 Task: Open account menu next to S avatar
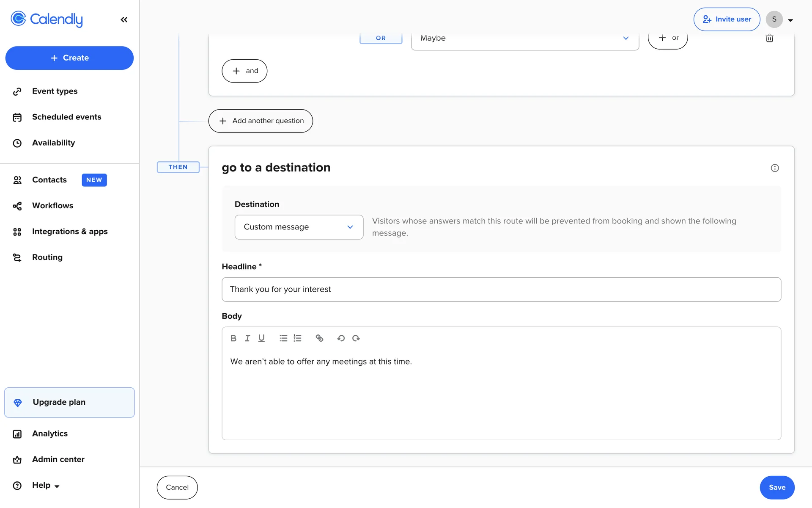[790, 20]
